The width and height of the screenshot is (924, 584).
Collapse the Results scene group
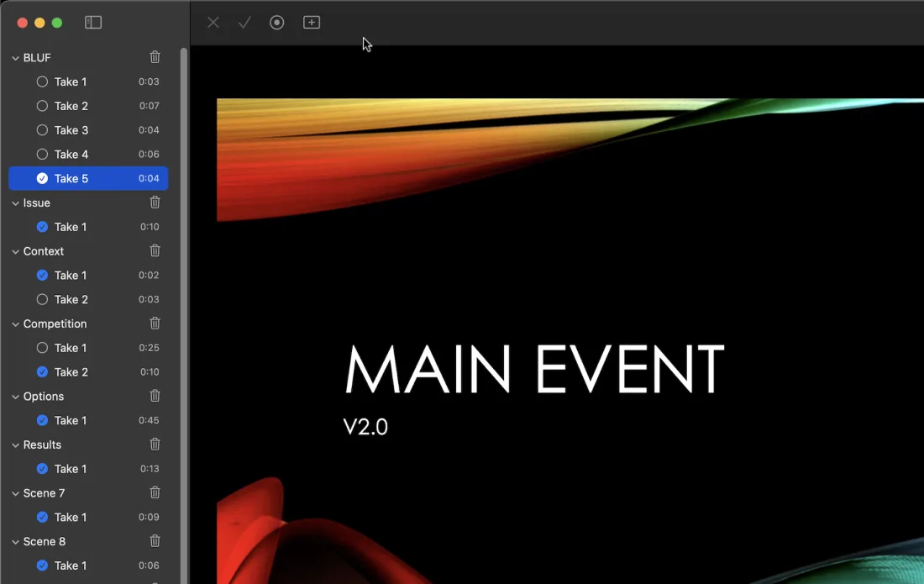pos(15,445)
